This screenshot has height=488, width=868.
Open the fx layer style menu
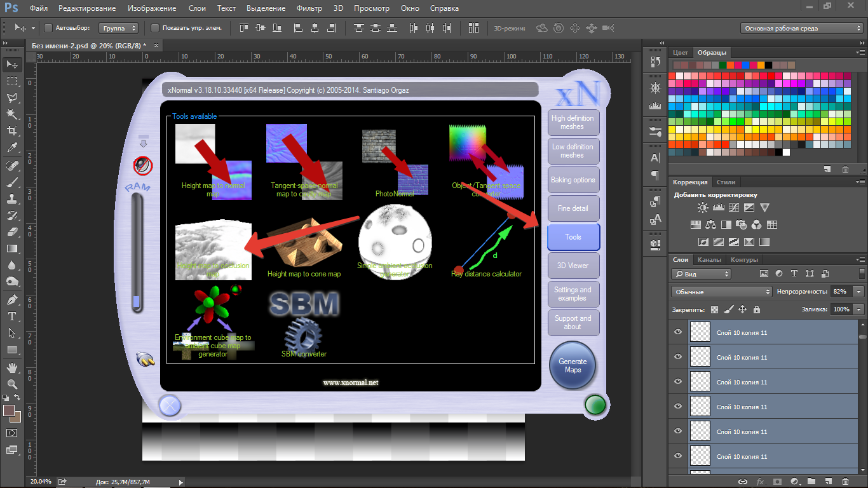[760, 482]
